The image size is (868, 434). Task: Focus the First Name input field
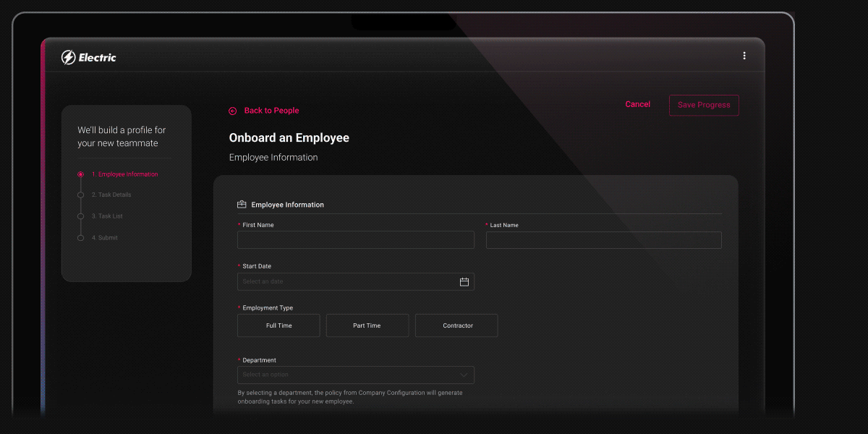(x=356, y=240)
